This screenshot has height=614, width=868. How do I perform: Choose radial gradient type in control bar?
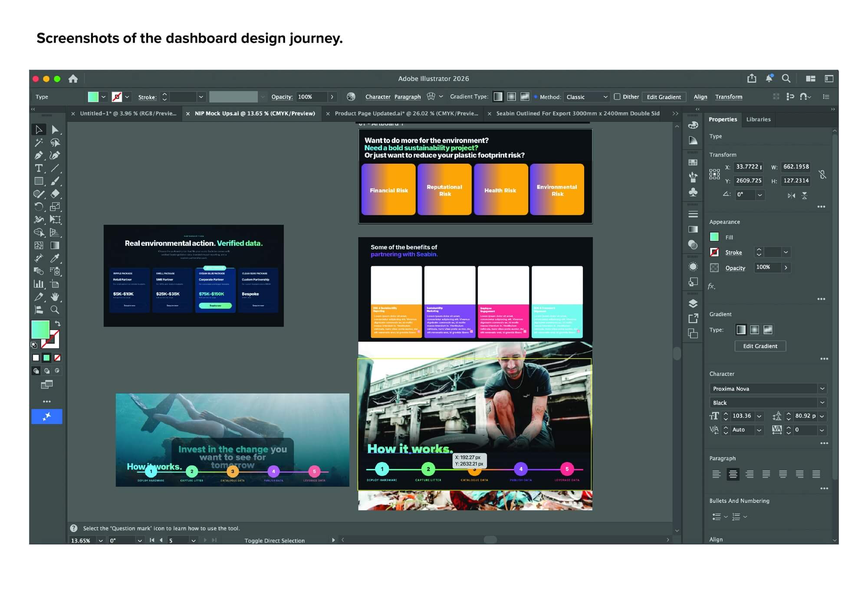tap(512, 96)
